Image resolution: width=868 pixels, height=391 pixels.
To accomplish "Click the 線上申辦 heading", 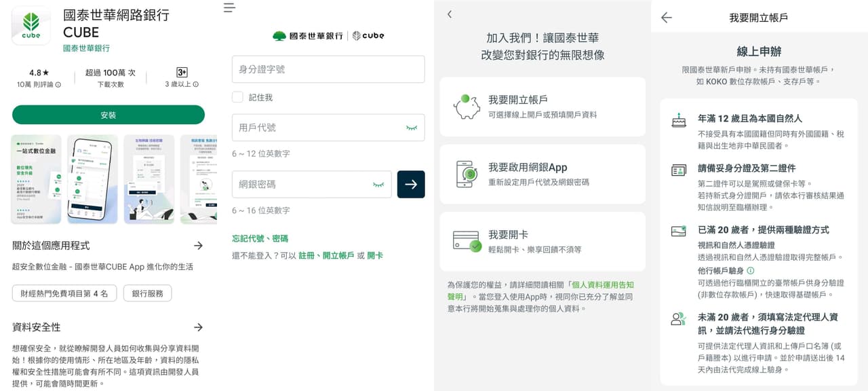I will tap(759, 52).
